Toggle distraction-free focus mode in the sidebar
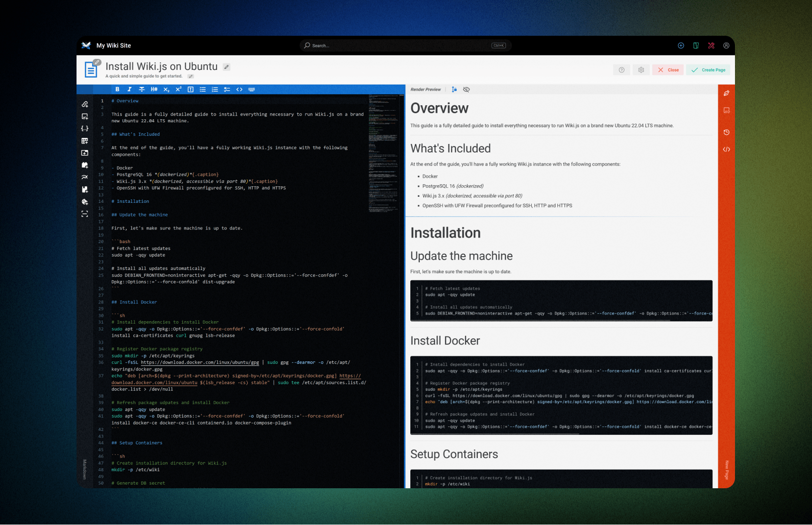 coord(85,214)
